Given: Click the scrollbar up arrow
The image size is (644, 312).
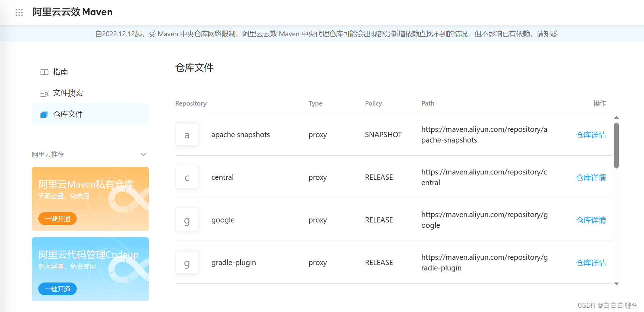Looking at the screenshot, I should 617,117.
